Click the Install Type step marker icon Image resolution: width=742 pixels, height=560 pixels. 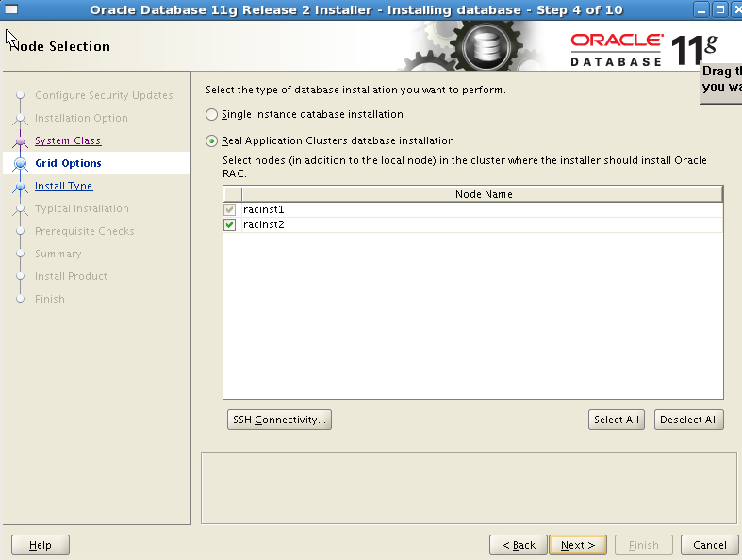[20, 187]
